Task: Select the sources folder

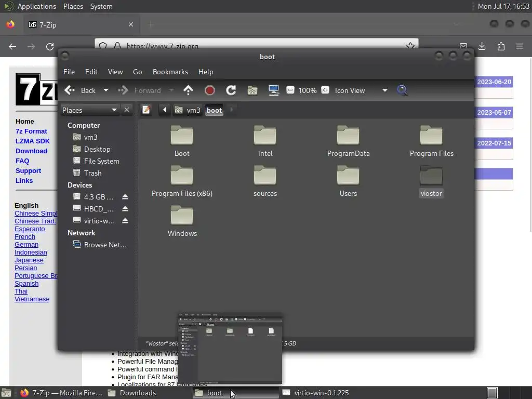Action: 265,181
